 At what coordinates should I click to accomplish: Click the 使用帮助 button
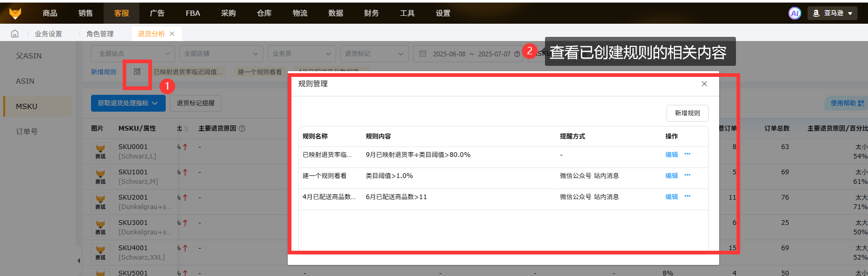coord(847,103)
